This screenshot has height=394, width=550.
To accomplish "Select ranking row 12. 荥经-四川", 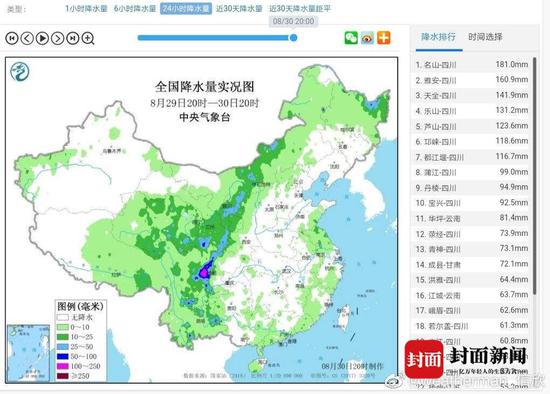I will [x=471, y=234].
